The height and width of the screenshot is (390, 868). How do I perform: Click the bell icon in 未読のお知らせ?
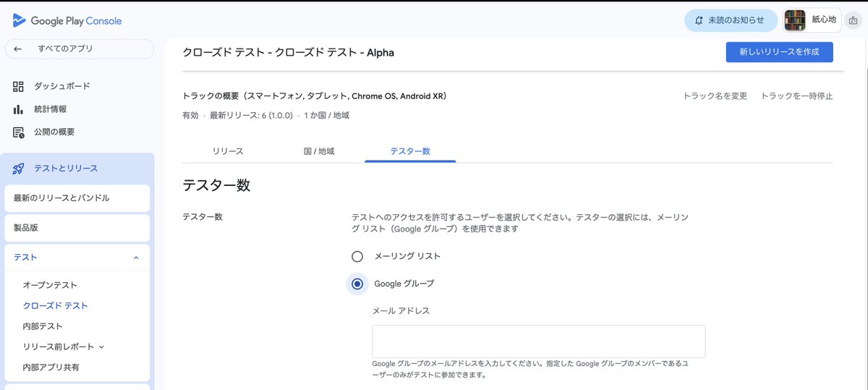pyautogui.click(x=699, y=20)
